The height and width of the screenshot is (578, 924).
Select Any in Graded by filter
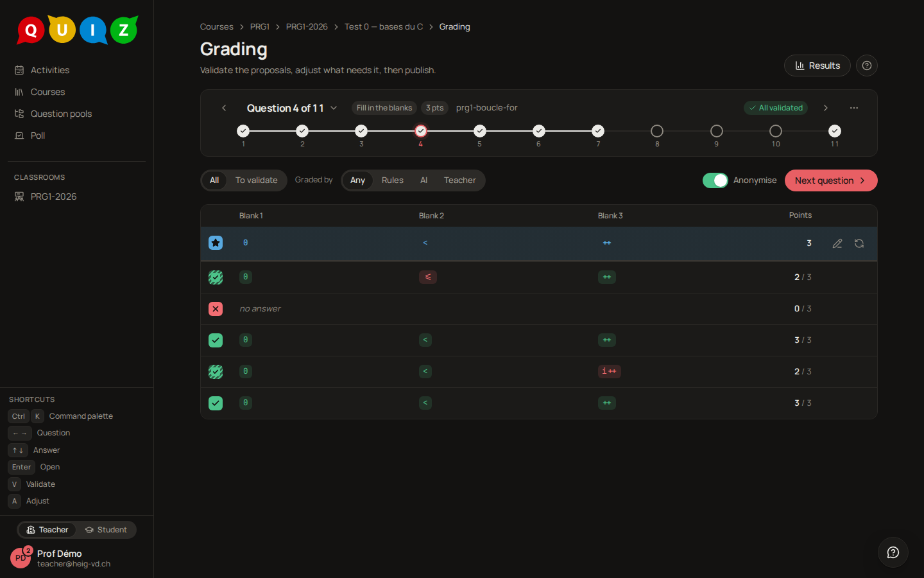357,180
